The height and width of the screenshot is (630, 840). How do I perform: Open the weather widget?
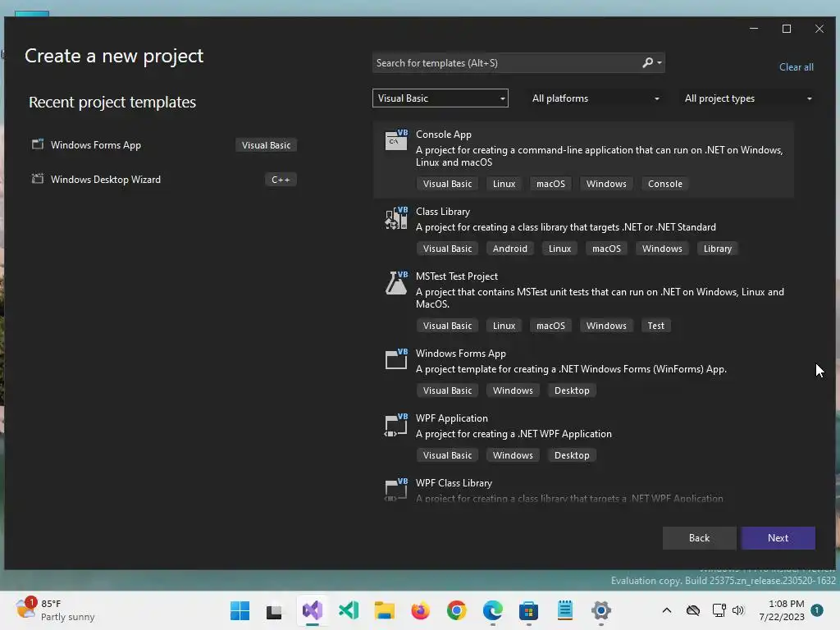coord(55,610)
